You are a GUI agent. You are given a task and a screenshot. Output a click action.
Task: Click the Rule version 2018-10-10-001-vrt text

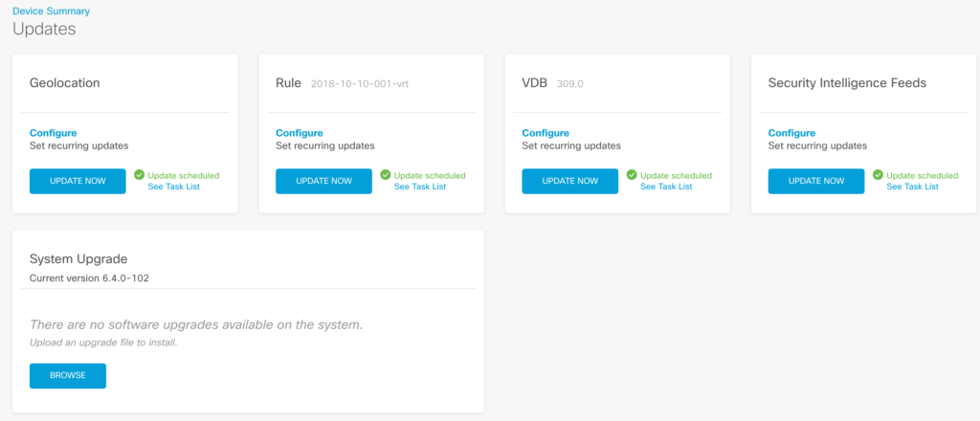360,84
